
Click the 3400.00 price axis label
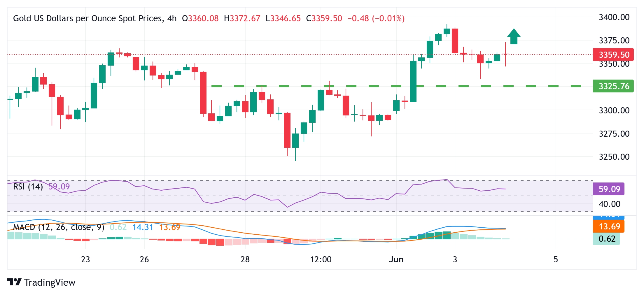click(614, 17)
